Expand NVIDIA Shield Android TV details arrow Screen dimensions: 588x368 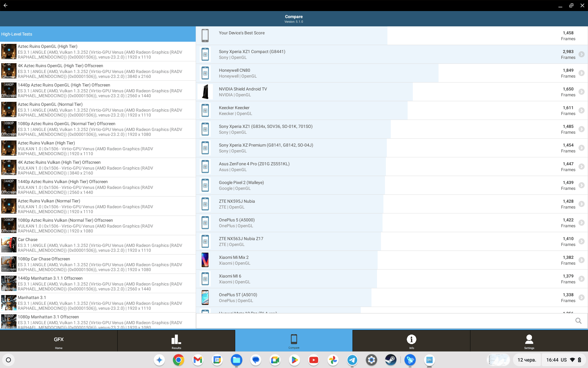click(x=581, y=92)
